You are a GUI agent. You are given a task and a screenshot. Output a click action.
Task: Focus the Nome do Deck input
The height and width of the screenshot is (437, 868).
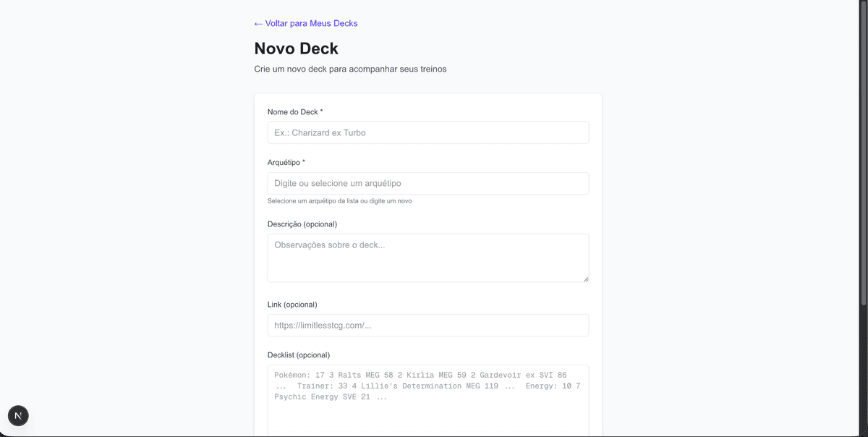427,133
